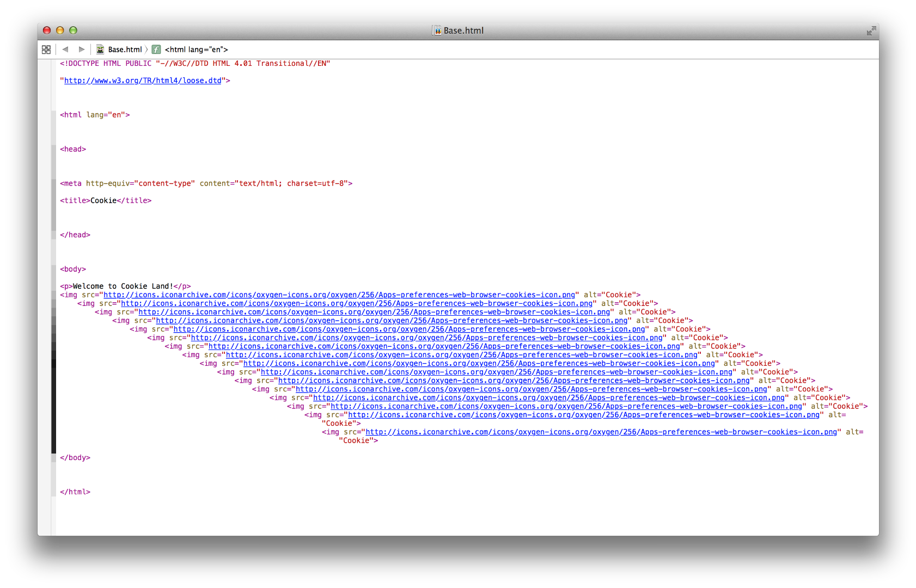
Task: Click the Base.html file icon in jump bar
Action: [x=100, y=50]
